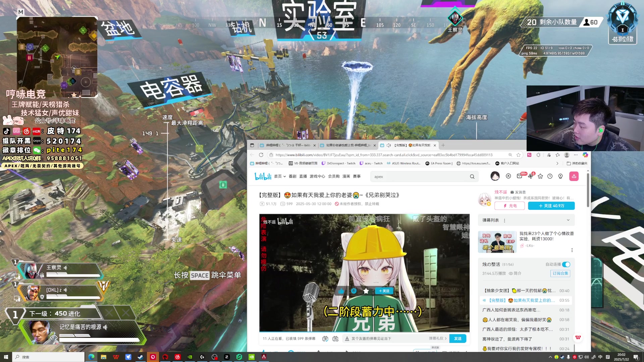This screenshot has height=362, width=644.
Task: Open NetEase Cloud Music in taskbar
Action: coord(177,357)
